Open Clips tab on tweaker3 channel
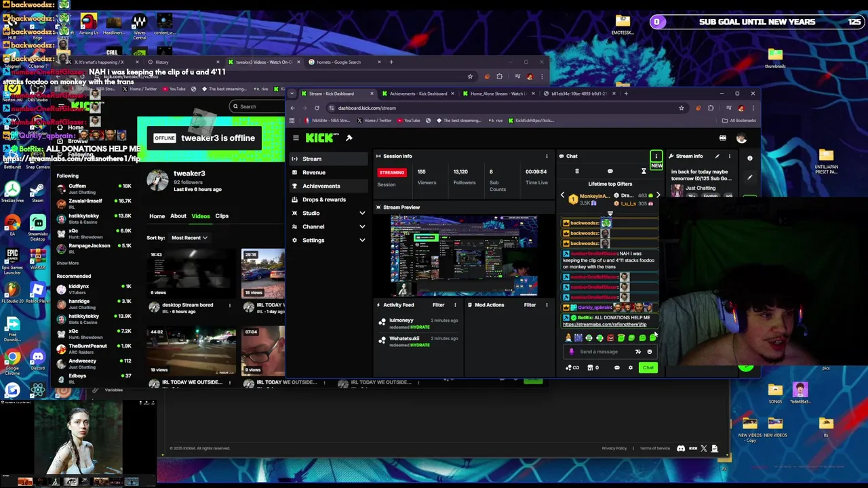The image size is (868, 488). coord(222,216)
